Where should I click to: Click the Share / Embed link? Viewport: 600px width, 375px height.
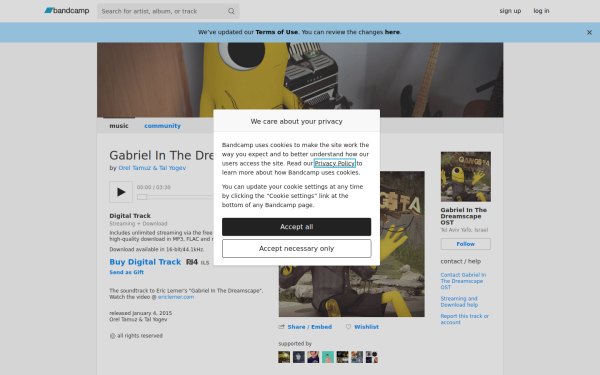coord(310,327)
